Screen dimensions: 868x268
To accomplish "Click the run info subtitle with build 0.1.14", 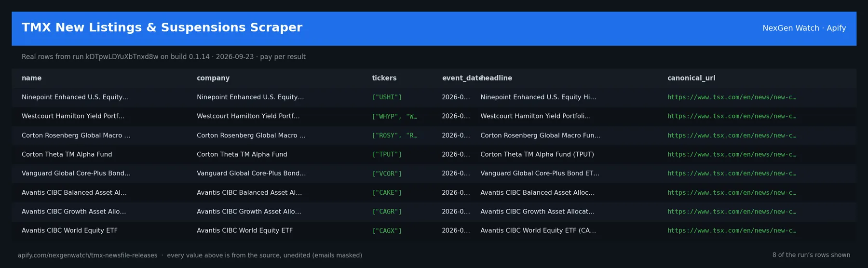I will pyautogui.click(x=163, y=57).
